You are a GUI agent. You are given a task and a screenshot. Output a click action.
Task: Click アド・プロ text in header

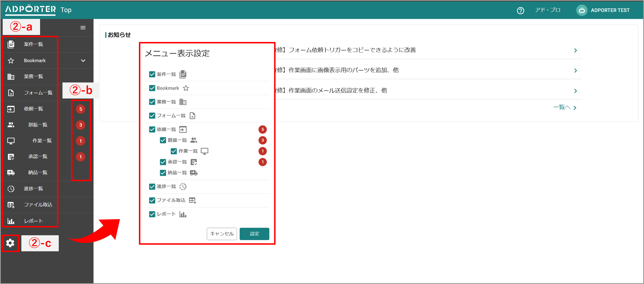pos(547,10)
